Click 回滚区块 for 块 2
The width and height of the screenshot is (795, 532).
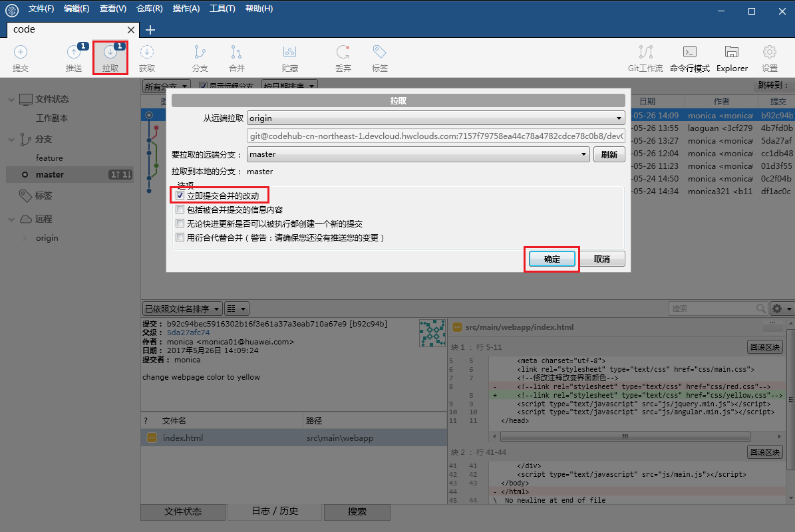point(765,452)
